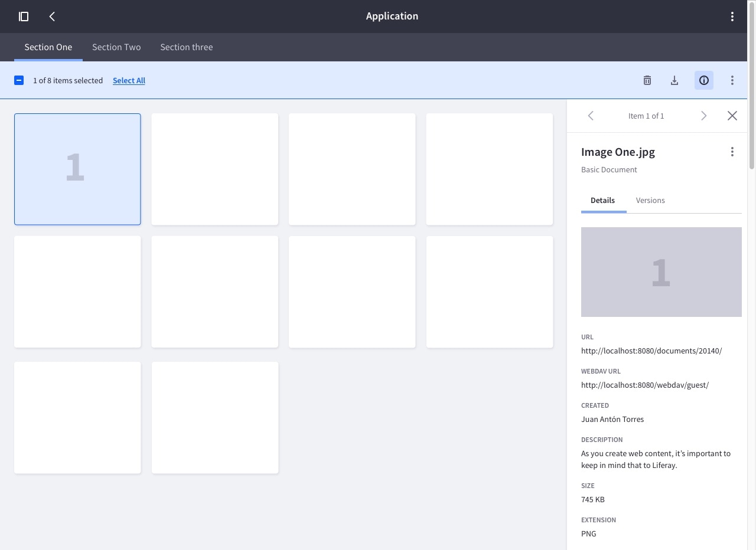This screenshot has width=756, height=550.
Task: Open actions menu for Image One.jpg
Action: (x=732, y=152)
